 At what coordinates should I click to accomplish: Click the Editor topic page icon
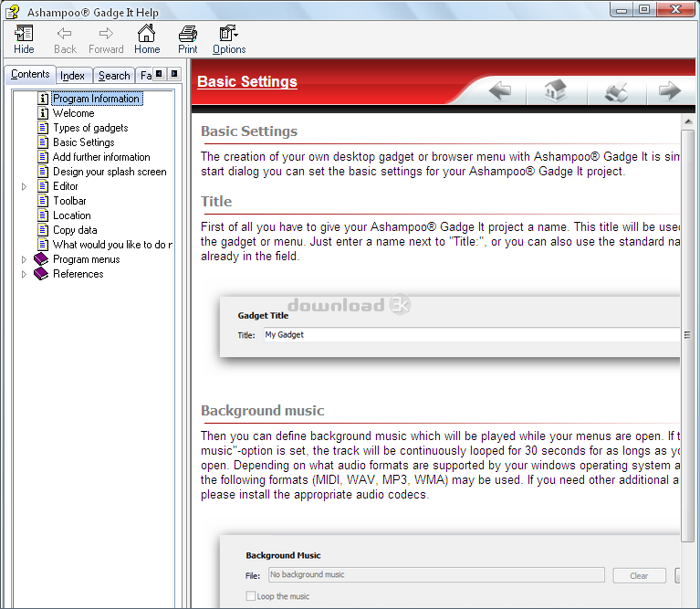[43, 186]
